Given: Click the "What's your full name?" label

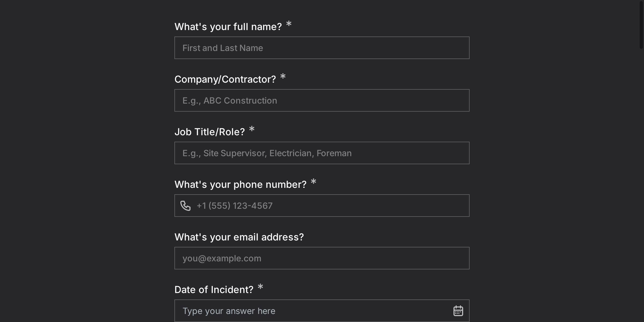Looking at the screenshot, I should (x=228, y=27).
